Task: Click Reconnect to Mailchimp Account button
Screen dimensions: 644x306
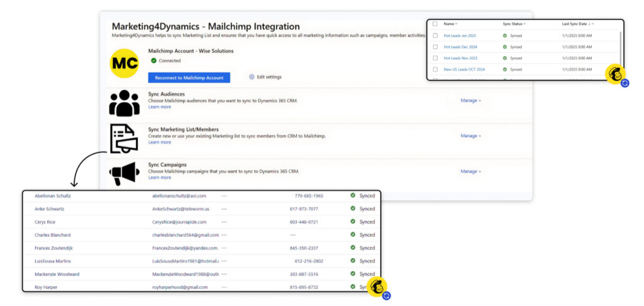Action: (189, 77)
